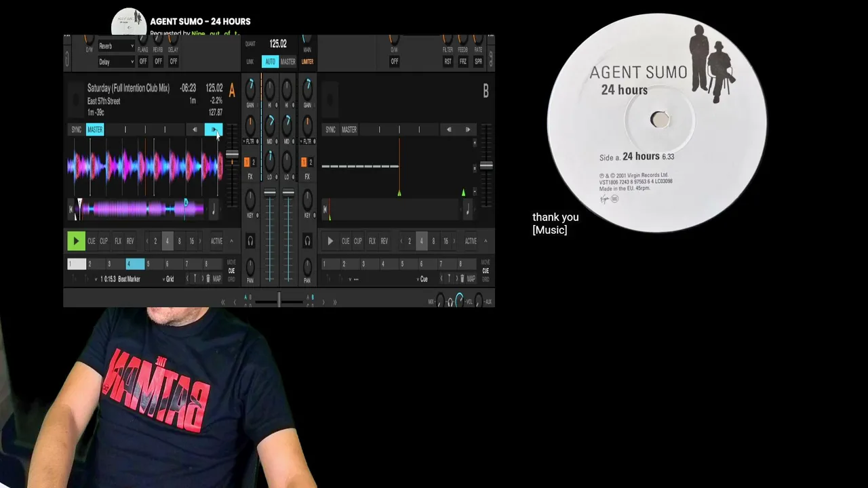This screenshot has width=868, height=488.
Task: Toggle headphone cue for channel B
Action: (x=307, y=241)
